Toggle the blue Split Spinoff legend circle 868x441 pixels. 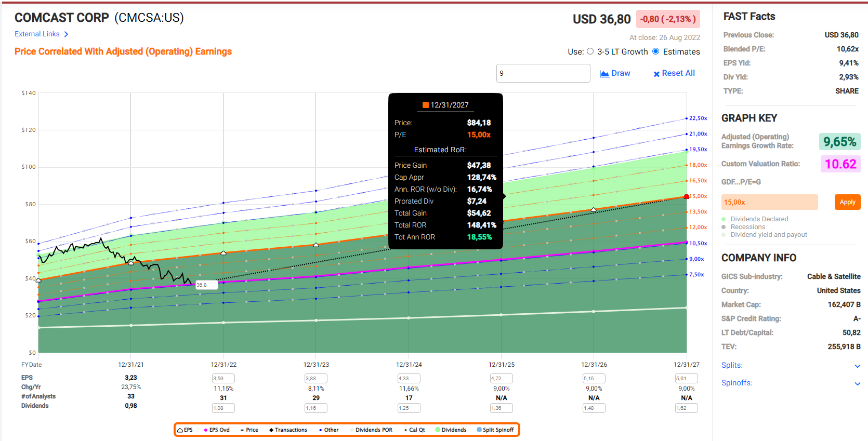479,430
